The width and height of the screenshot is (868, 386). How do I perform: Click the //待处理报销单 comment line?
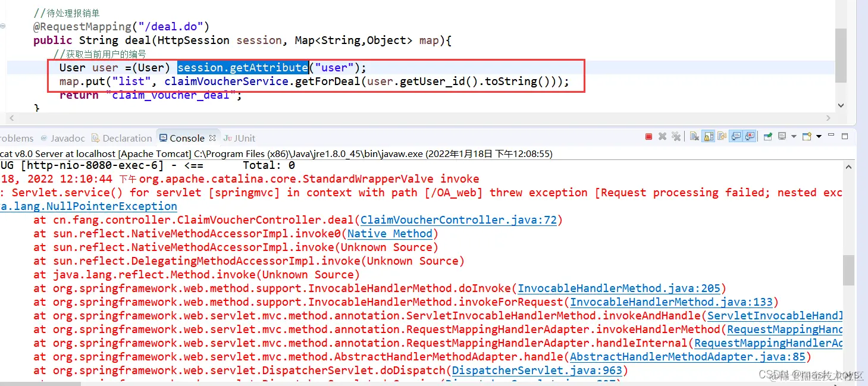point(67,13)
